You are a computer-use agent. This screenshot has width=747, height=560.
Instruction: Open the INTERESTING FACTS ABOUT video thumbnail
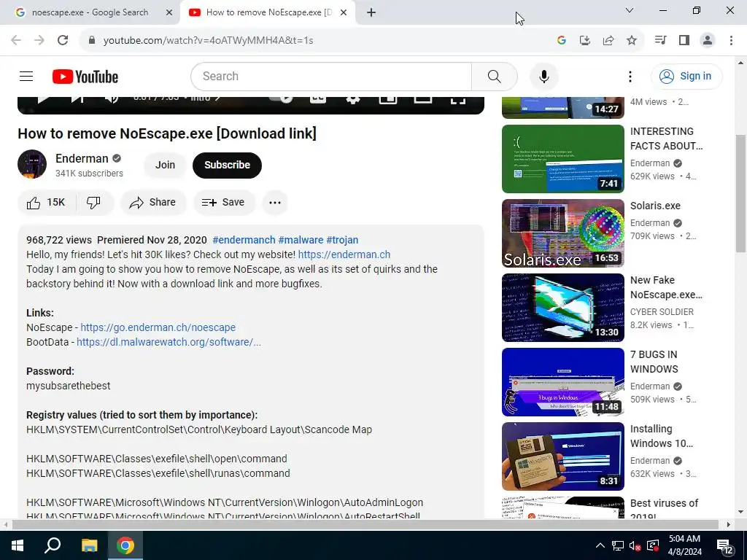[562, 158]
